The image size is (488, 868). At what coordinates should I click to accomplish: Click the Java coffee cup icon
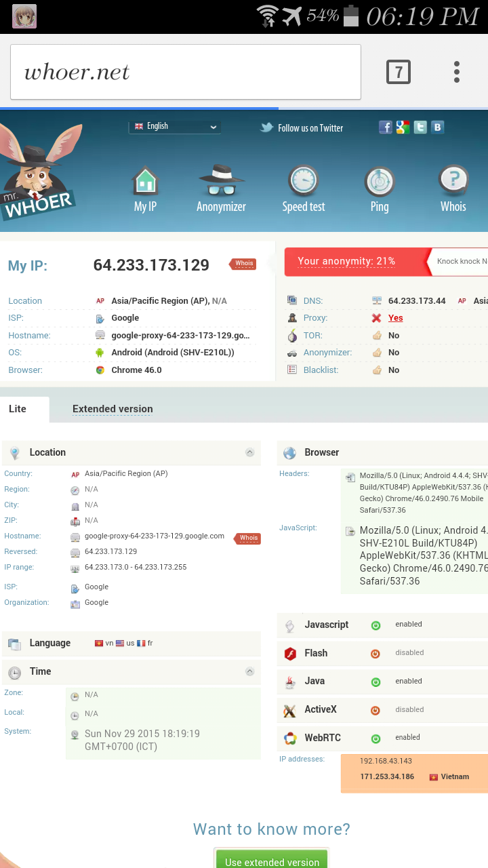(290, 682)
